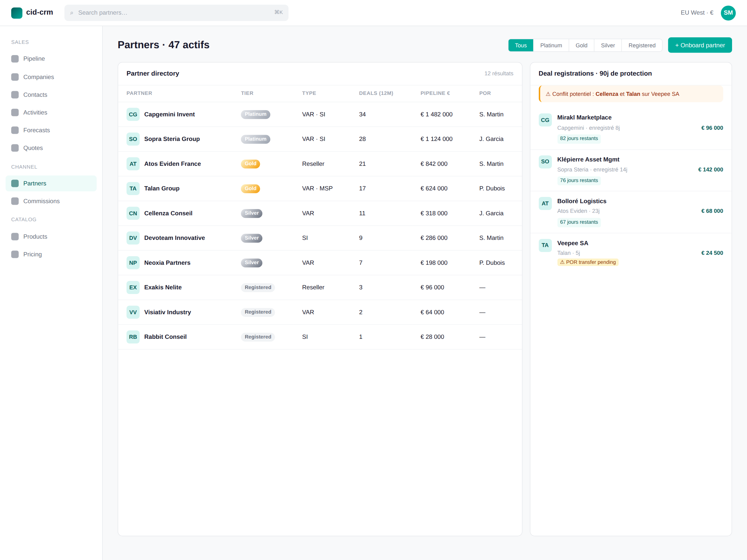
Task: Filter partners by Gold tier
Action: 581,45
